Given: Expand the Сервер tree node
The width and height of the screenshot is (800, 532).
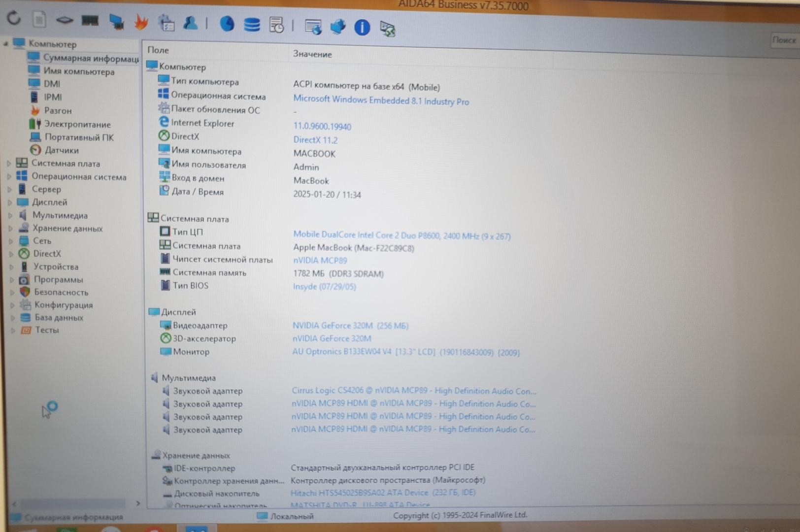Looking at the screenshot, I should [9, 189].
